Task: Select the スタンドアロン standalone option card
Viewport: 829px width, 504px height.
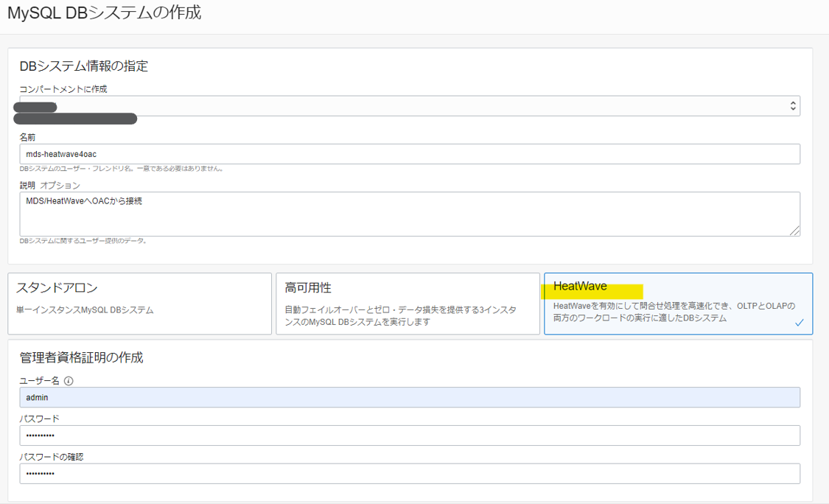Action: [x=139, y=304]
